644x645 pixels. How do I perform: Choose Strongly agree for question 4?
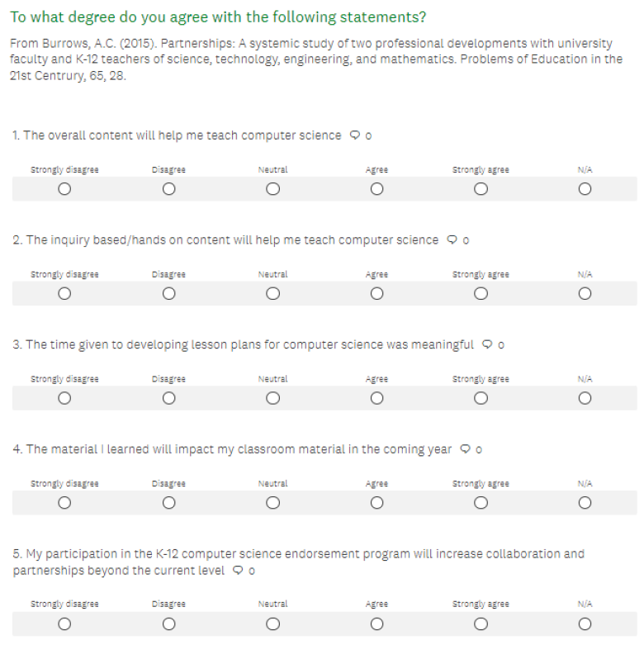[x=481, y=503]
